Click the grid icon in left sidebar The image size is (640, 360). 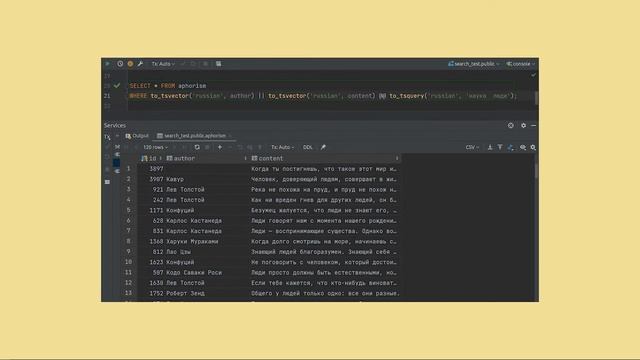coord(107,182)
